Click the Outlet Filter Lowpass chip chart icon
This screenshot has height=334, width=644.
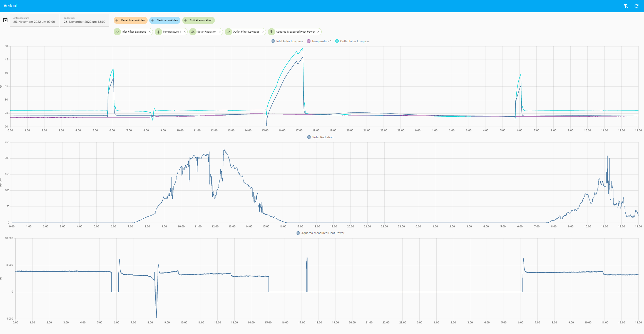[228, 32]
